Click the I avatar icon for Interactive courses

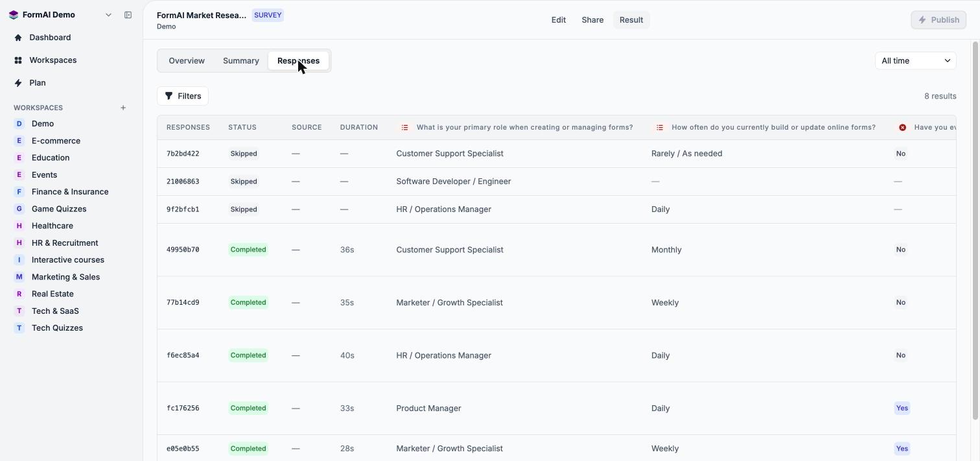19,260
